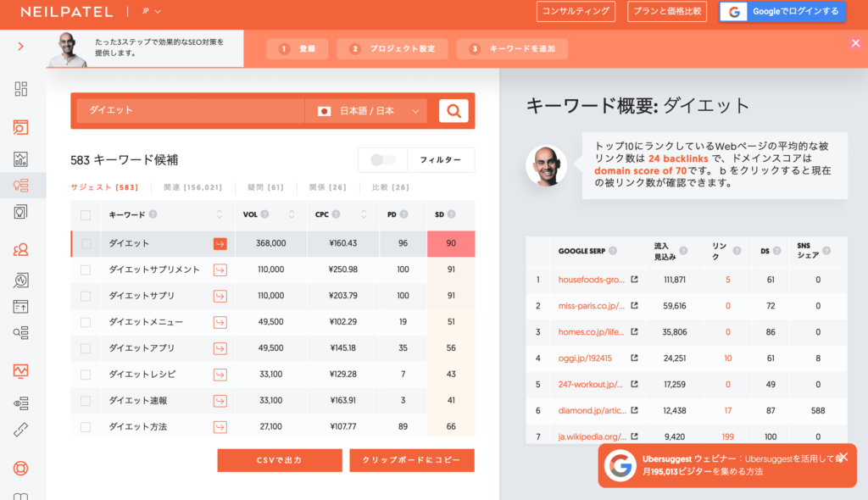Click the arrow icon beside ダイエットメニュー
The width and height of the screenshot is (868, 500).
coord(220,322)
